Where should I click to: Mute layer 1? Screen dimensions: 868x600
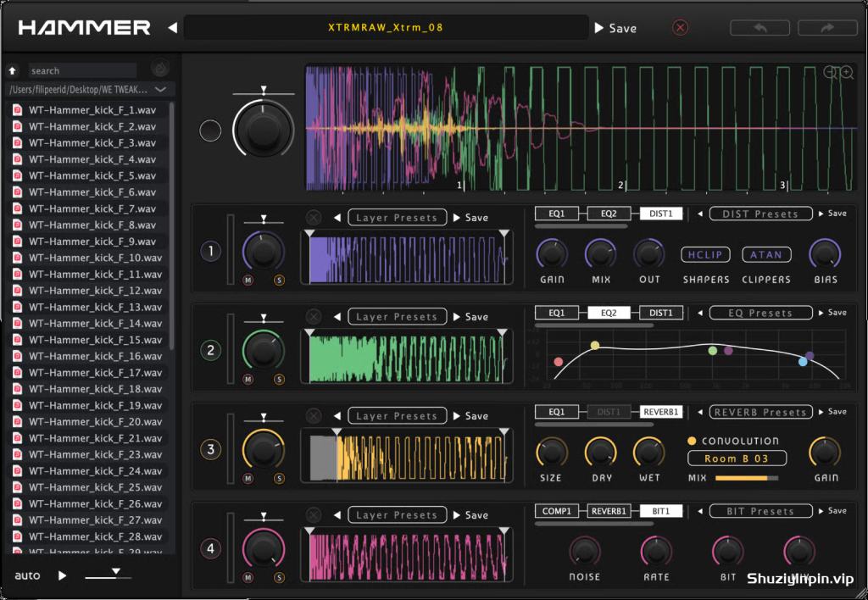[248, 280]
